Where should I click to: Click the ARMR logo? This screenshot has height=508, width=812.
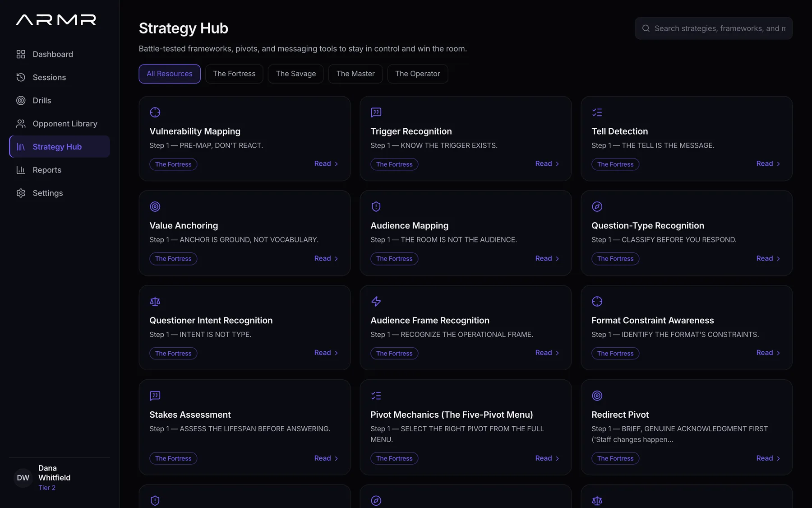coord(56,20)
